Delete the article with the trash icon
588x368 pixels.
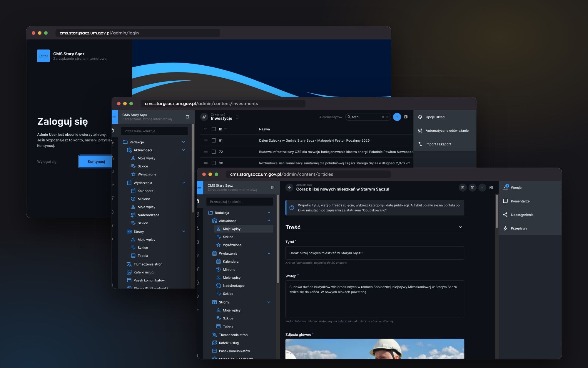coord(462,188)
